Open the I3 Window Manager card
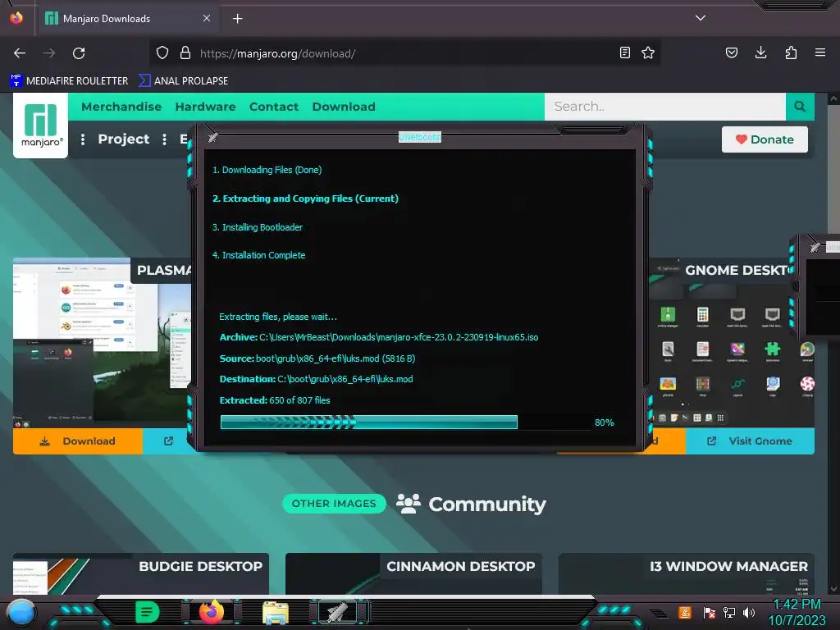This screenshot has width=840, height=630. click(x=687, y=573)
